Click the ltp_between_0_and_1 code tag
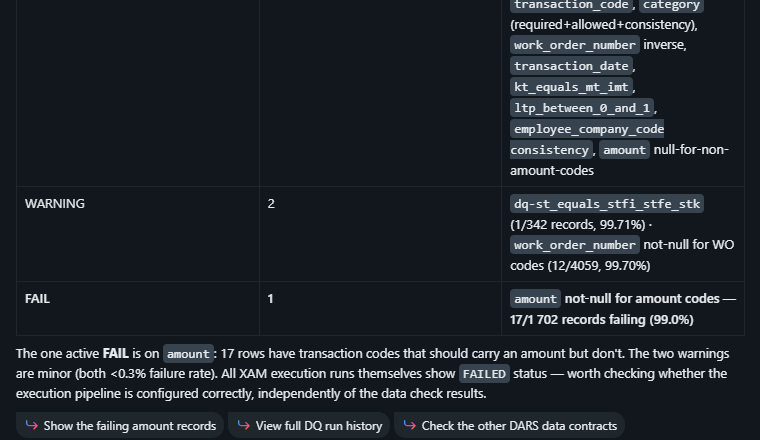This screenshot has height=440, width=760. click(x=582, y=108)
